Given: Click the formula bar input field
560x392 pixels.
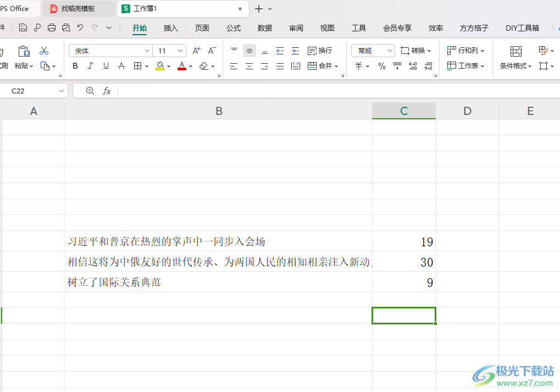Looking at the screenshot, I should click(x=339, y=91).
